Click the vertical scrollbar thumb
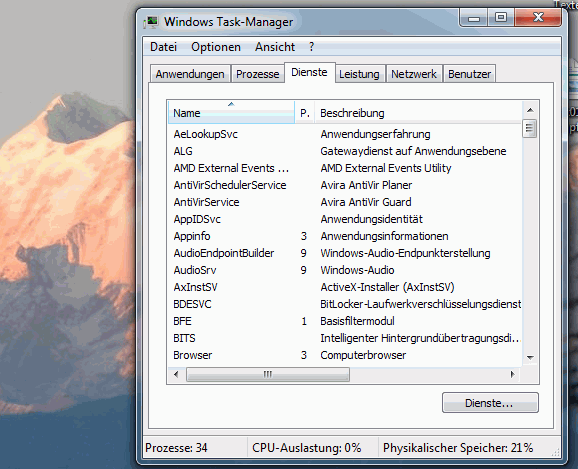 (530, 128)
